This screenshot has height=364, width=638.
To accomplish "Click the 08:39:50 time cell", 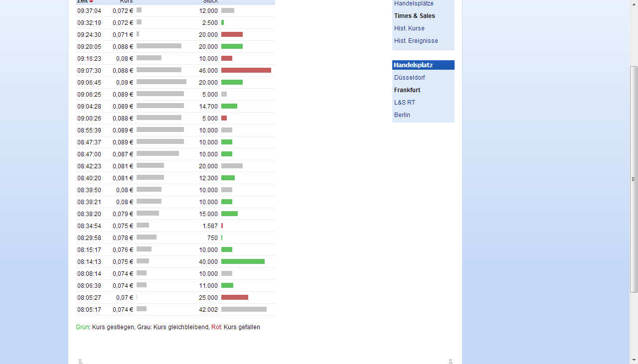I will 89,190.
